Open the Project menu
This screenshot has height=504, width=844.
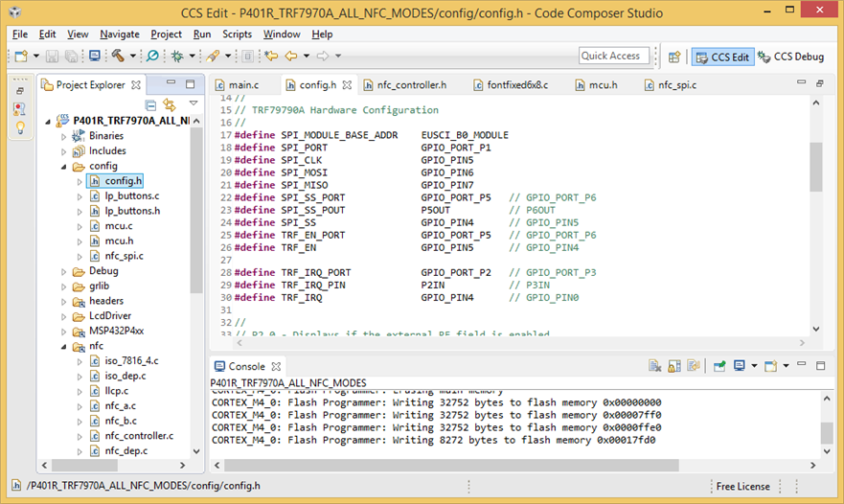tap(166, 34)
